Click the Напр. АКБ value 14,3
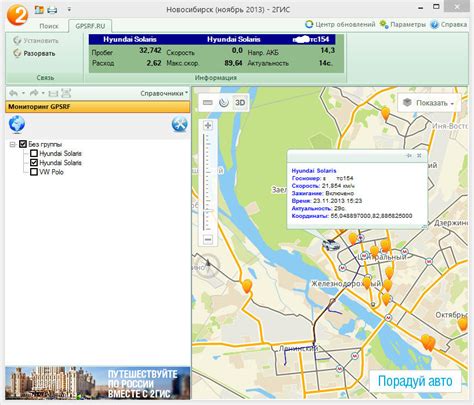Viewport: 474px width, 405px height. [x=327, y=51]
